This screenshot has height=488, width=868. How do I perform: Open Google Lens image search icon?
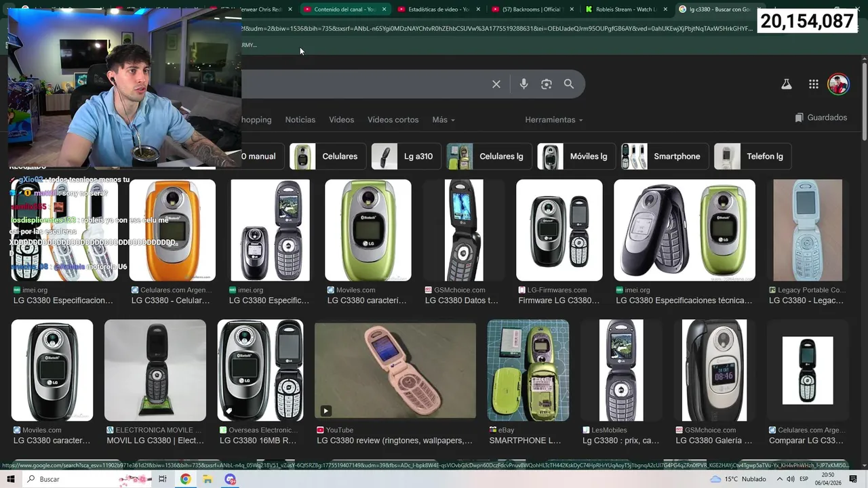(x=546, y=84)
